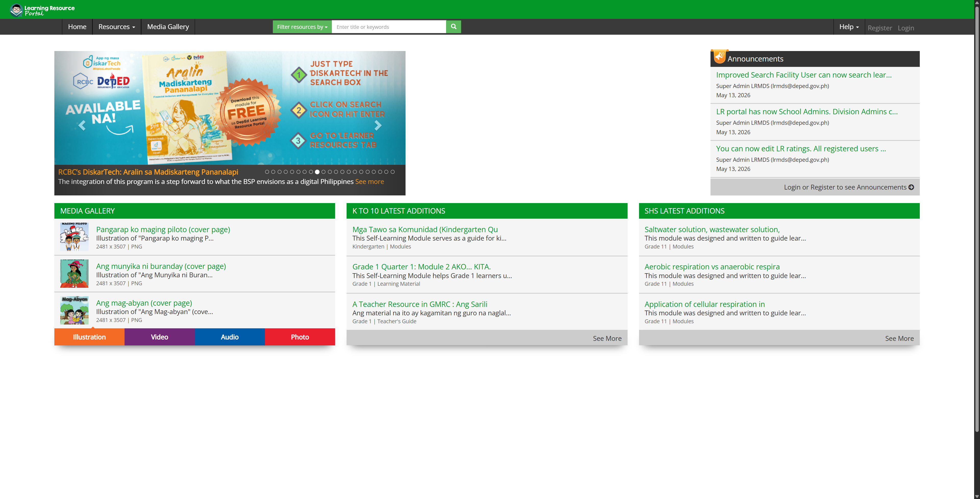The image size is (980, 499).
Task: Open Pangarap ko maging piloto (cover page) link
Action: 163,229
